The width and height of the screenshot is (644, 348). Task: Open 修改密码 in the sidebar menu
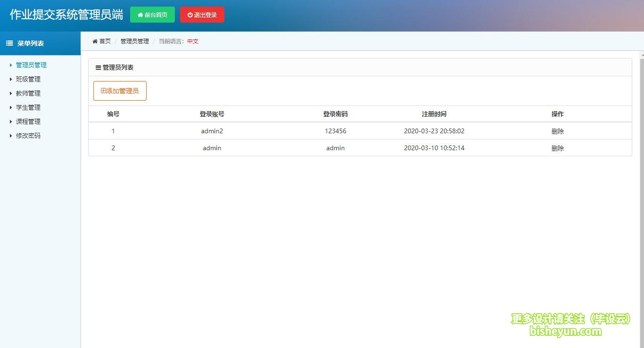pos(28,136)
